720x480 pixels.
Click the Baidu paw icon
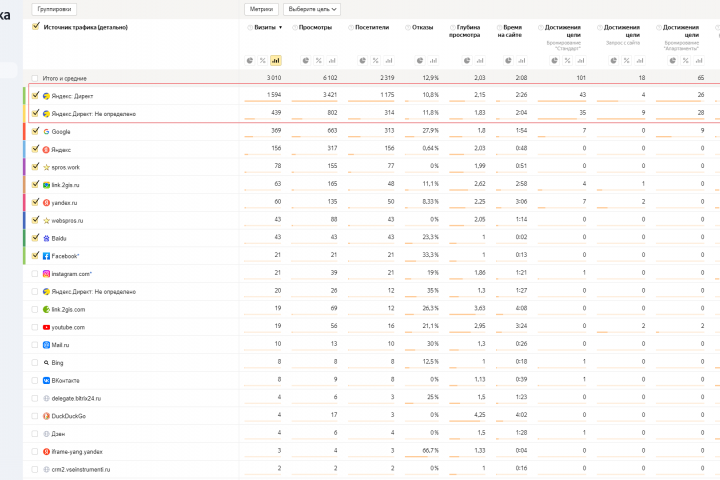[x=46, y=237]
